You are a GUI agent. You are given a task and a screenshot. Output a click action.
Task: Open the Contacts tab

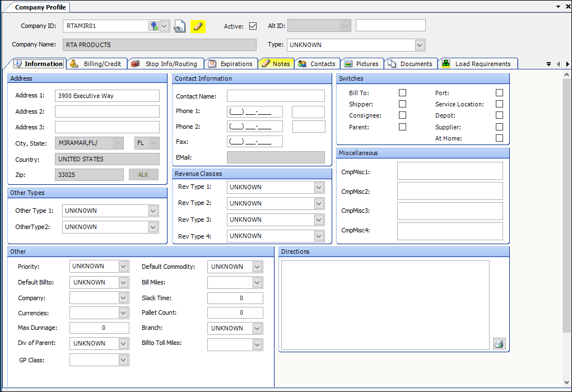click(317, 64)
